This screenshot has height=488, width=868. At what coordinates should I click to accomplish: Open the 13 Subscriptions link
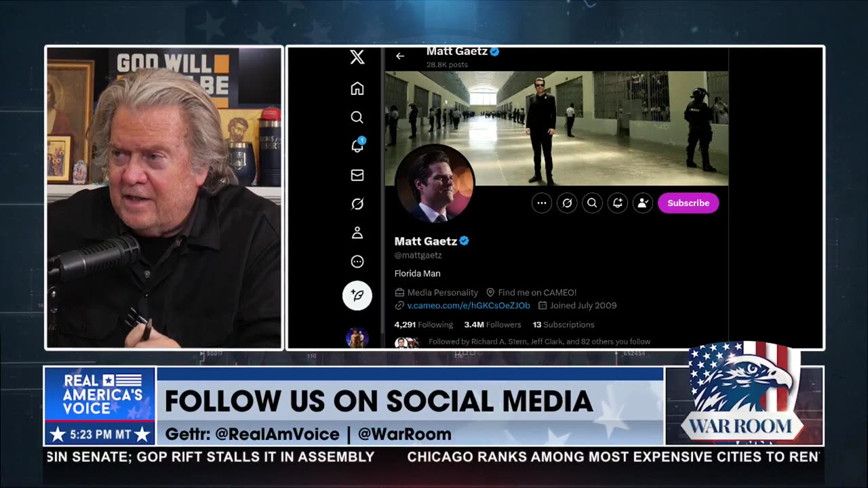click(x=564, y=325)
